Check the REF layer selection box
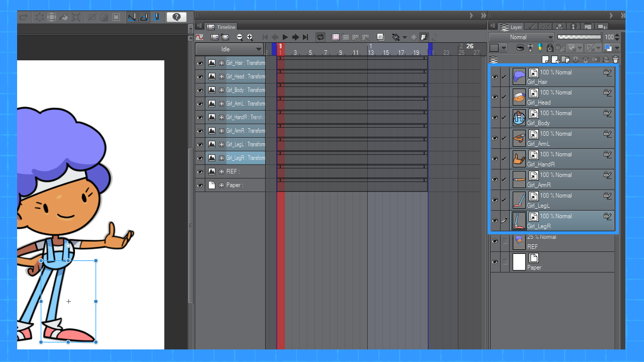Image resolution: width=644 pixels, height=362 pixels. (x=505, y=241)
